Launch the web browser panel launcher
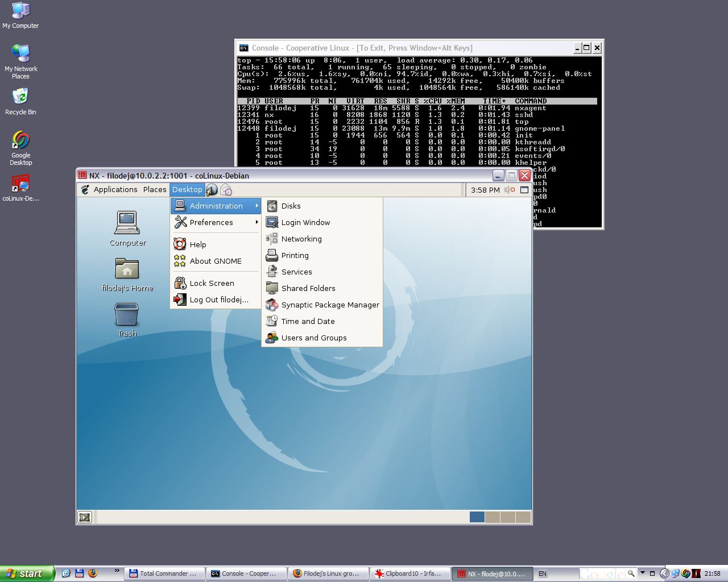This screenshot has height=582, width=728. (x=212, y=190)
